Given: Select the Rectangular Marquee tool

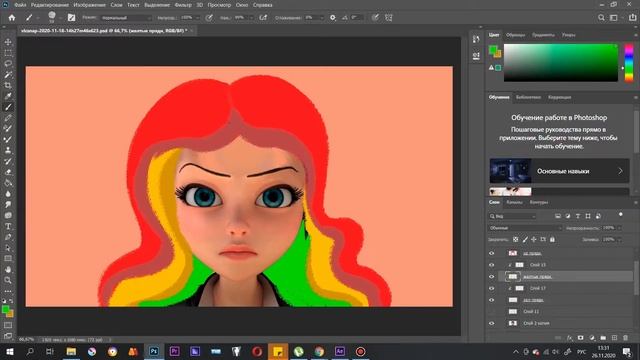Looking at the screenshot, I should [8, 53].
